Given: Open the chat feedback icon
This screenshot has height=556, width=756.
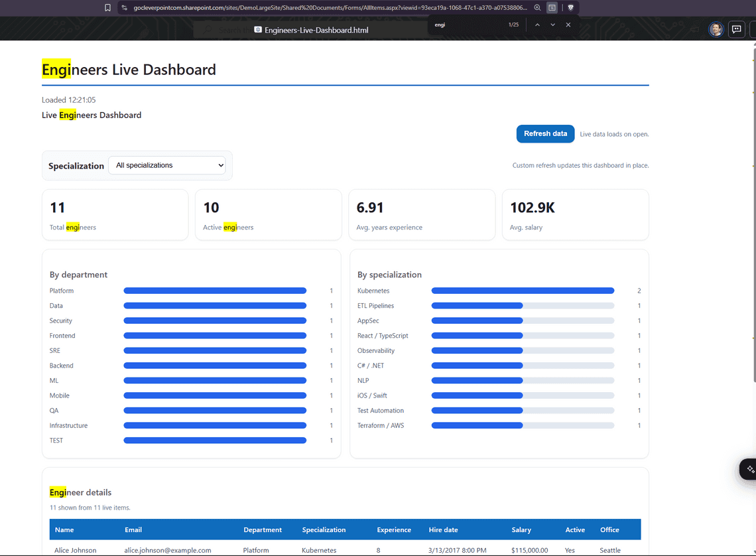Looking at the screenshot, I should 736,29.
